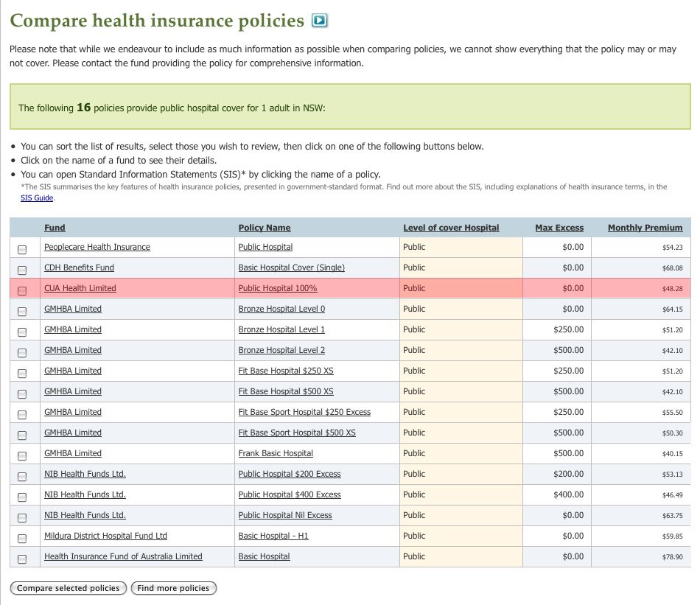Image resolution: width=700 pixels, height=605 pixels.
Task: Check the box for Public Hospital $400 Excess
Action: click(x=22, y=497)
